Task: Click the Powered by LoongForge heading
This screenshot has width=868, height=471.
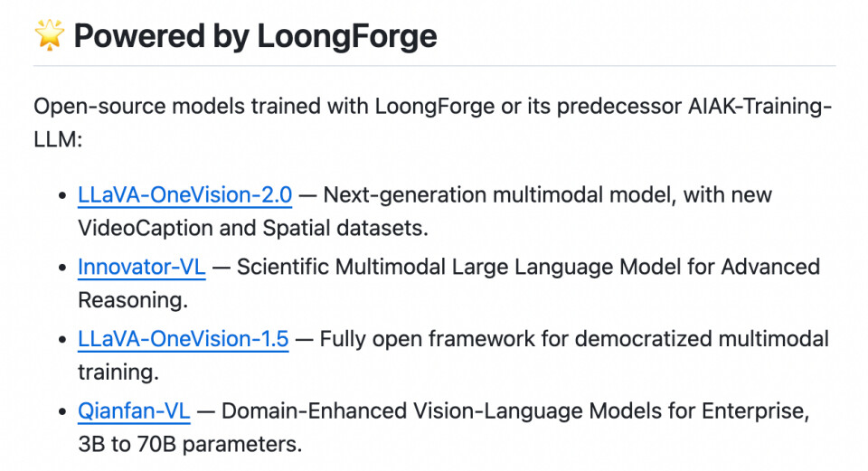Action: pyautogui.click(x=255, y=36)
